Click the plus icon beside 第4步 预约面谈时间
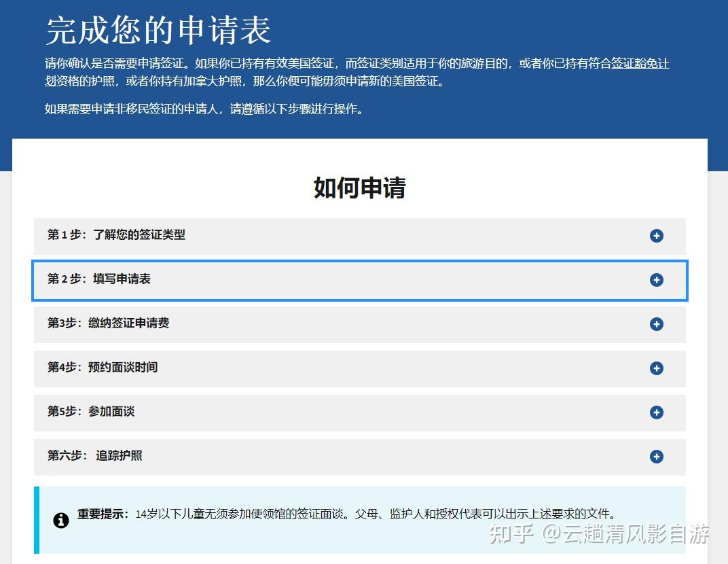The width and height of the screenshot is (728, 564). pos(656,368)
